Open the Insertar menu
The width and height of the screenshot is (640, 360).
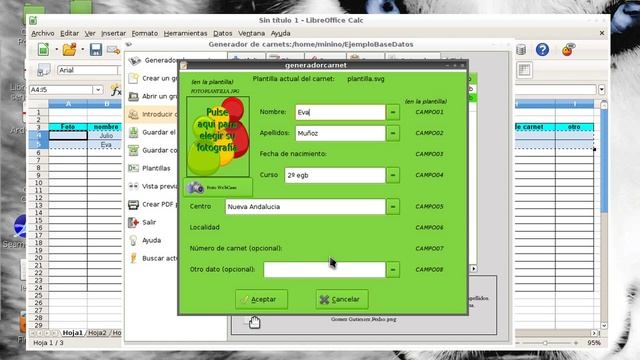(113, 33)
